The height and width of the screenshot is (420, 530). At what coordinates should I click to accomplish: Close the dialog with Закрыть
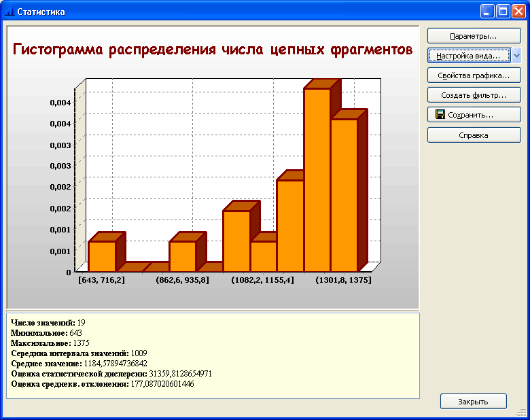click(x=473, y=402)
